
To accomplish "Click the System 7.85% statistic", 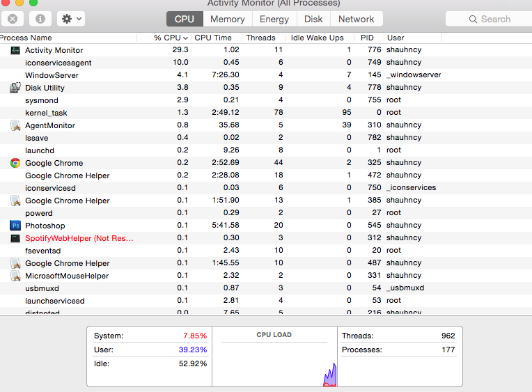I will 150,336.
